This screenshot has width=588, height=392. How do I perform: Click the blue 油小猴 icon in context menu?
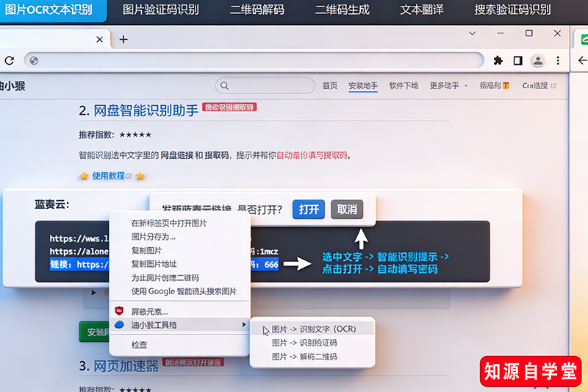pos(119,324)
